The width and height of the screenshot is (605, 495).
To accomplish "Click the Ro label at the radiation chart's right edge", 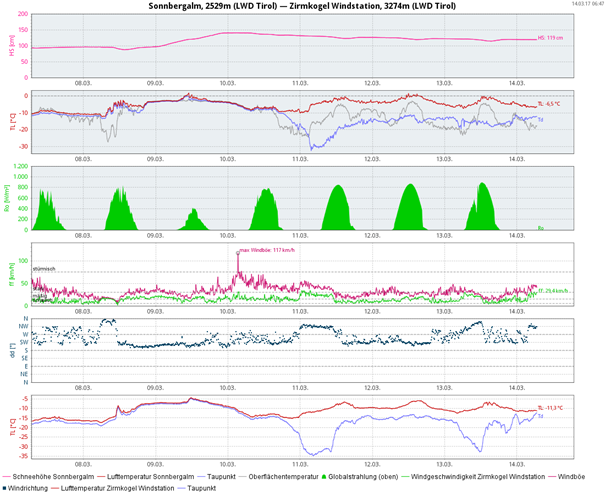I will point(541,228).
